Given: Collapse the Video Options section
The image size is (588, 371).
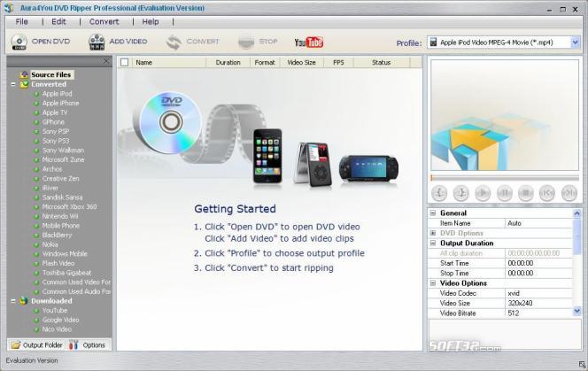Looking at the screenshot, I should [433, 283].
